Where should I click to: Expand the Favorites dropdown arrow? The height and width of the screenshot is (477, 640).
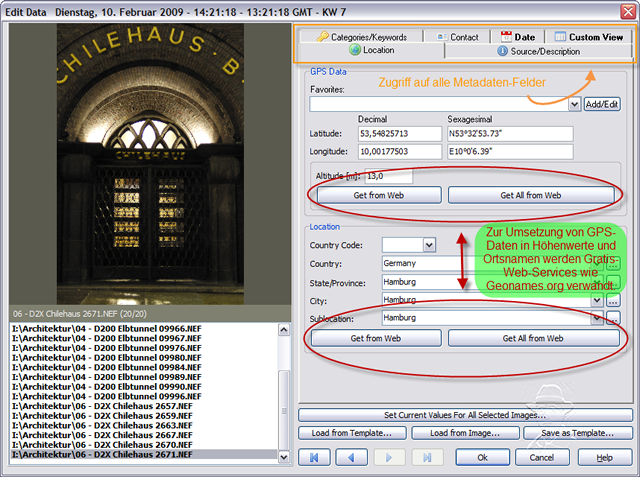pyautogui.click(x=574, y=104)
